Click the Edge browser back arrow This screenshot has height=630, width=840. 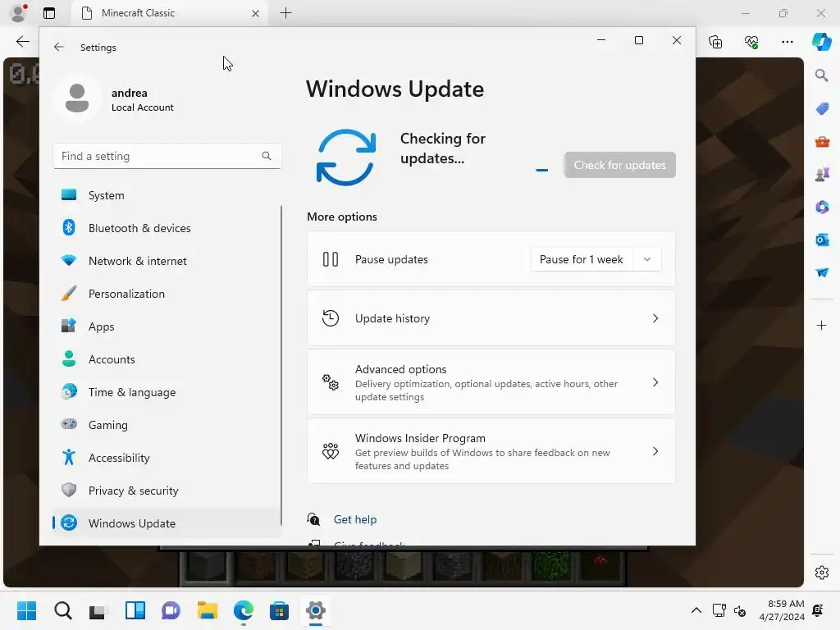(x=22, y=42)
